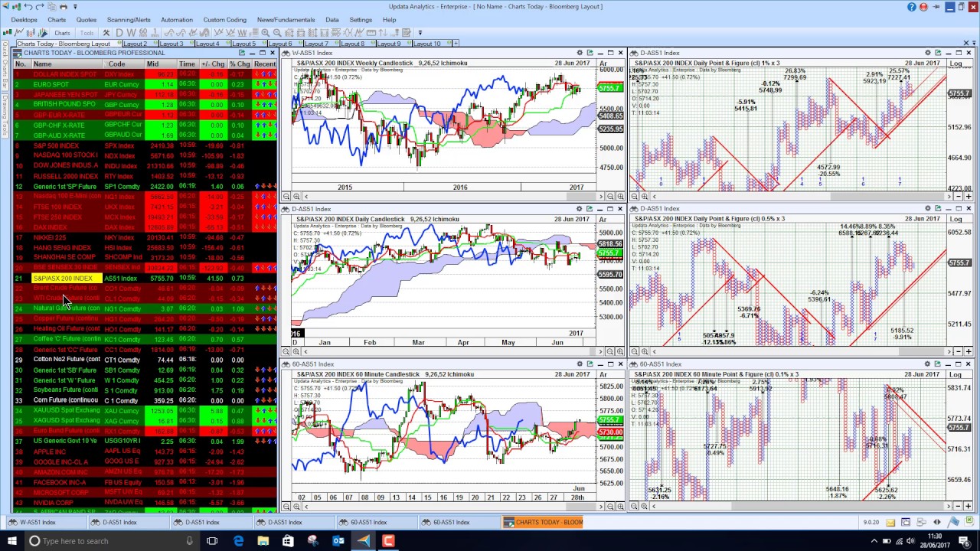980x551 pixels.
Task: Toggle the Log scale on top Point & Figure chart
Action: coord(956,64)
